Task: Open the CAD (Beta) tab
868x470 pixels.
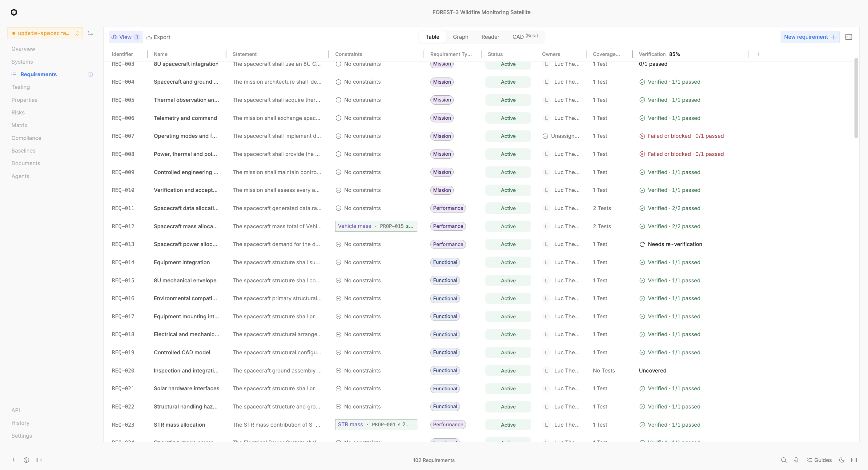Action: tap(524, 37)
